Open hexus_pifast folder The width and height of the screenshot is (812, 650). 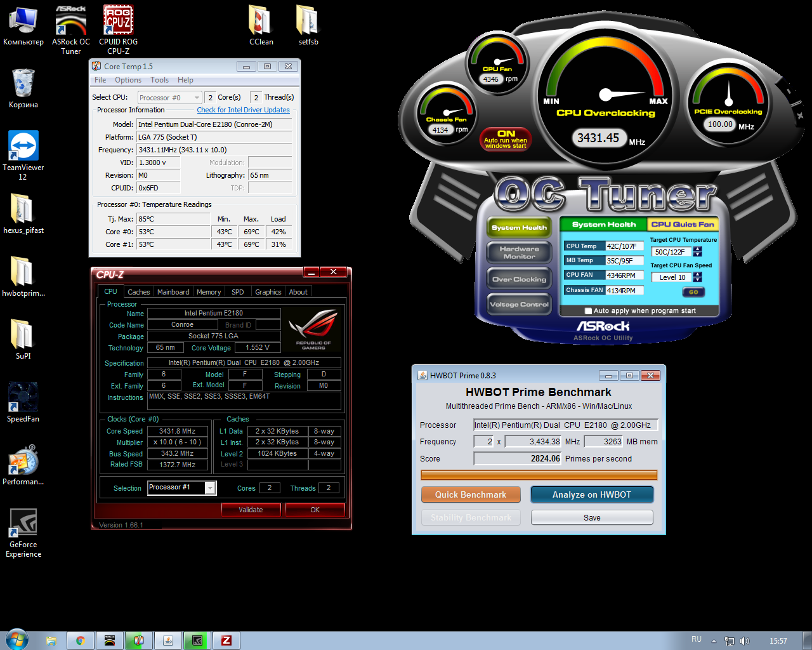(23, 214)
